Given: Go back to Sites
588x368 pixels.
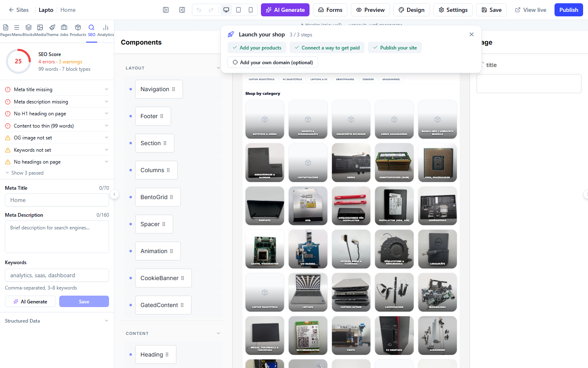Looking at the screenshot, I should coord(19,10).
